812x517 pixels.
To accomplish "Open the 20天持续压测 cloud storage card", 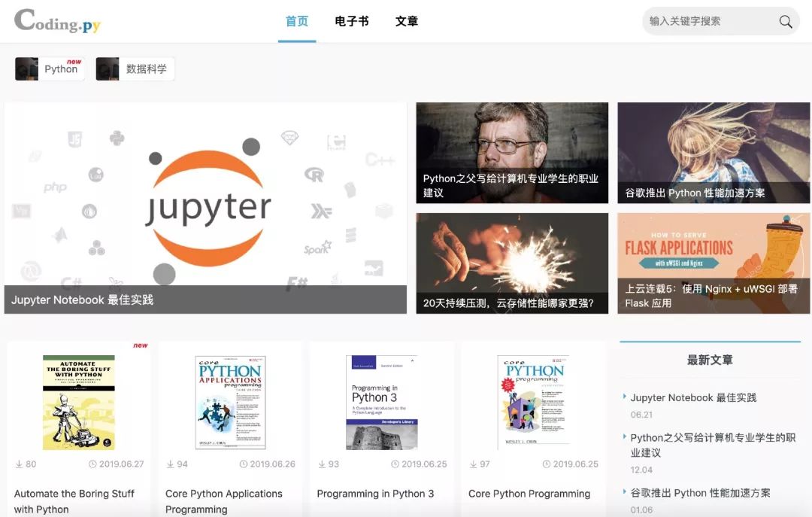I will tap(512, 263).
